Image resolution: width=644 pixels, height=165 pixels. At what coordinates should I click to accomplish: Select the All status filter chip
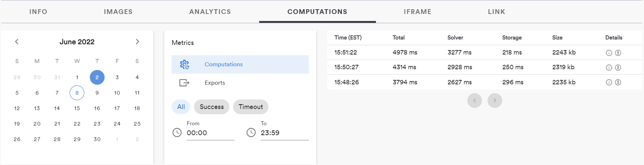[181, 107]
